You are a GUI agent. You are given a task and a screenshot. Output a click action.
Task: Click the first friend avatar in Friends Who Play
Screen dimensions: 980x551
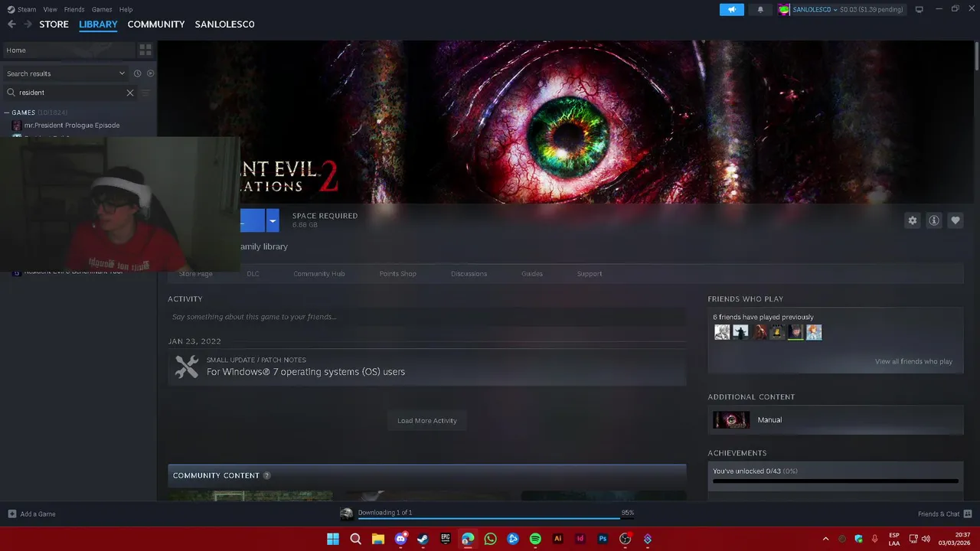[722, 332]
